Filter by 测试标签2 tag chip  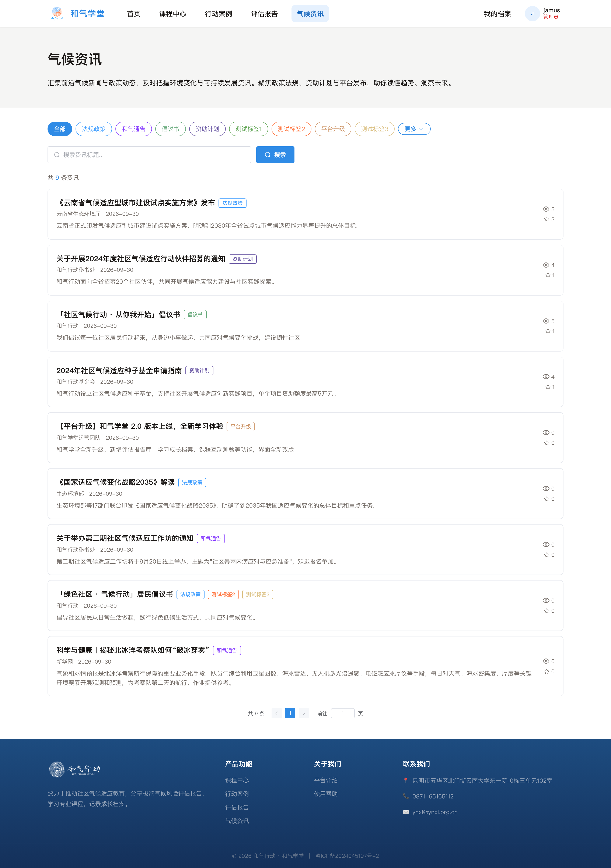coord(291,129)
